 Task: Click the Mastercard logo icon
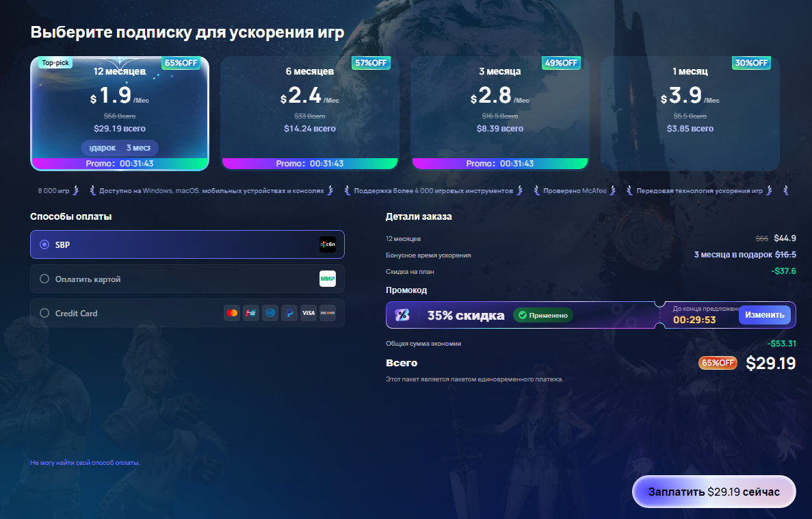[232, 313]
